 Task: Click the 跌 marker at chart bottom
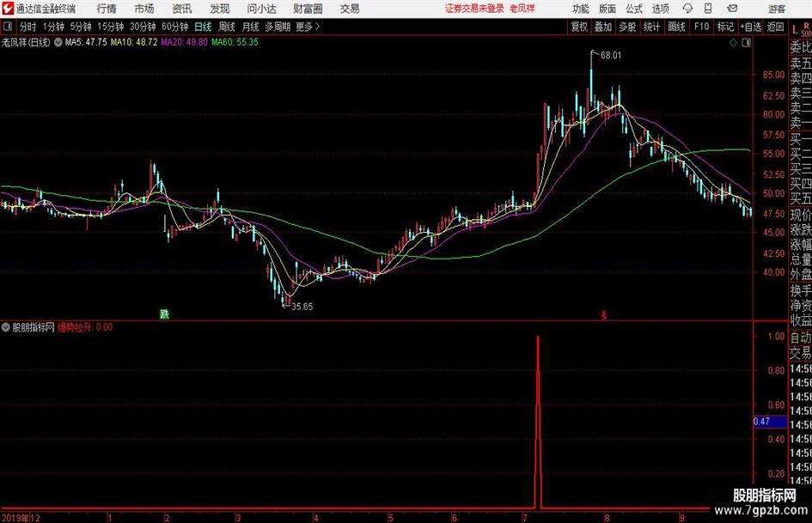tap(164, 313)
